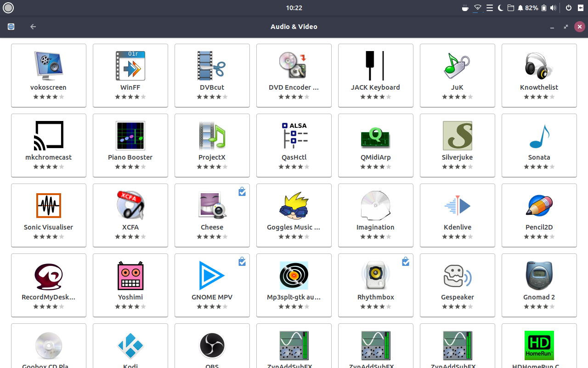Open the Piano Booster icon

[130, 136]
